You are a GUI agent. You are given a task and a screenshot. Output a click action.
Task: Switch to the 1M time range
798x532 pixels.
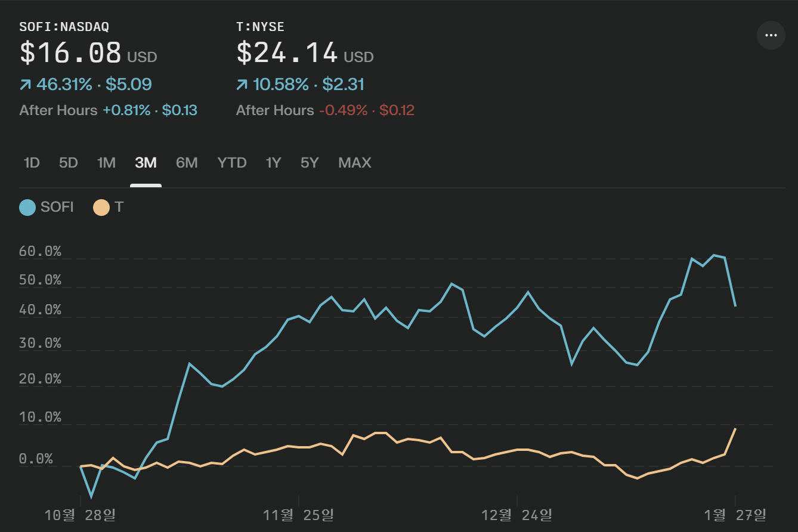coord(106,163)
